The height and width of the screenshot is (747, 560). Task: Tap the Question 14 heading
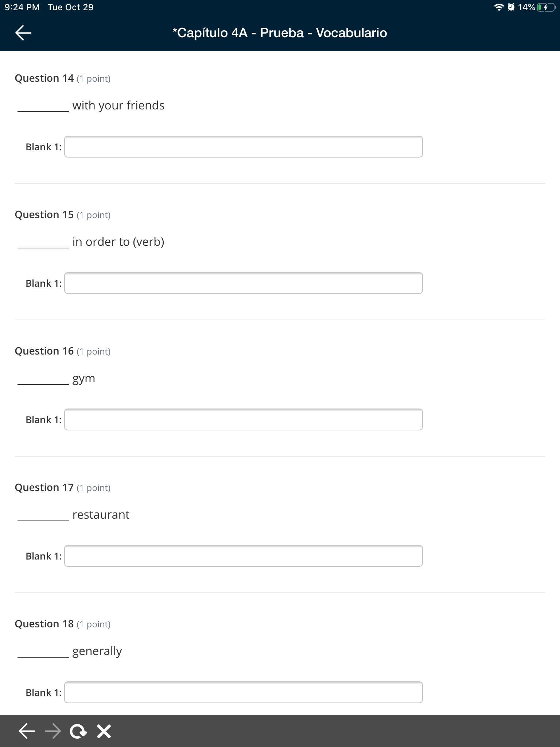(x=44, y=78)
